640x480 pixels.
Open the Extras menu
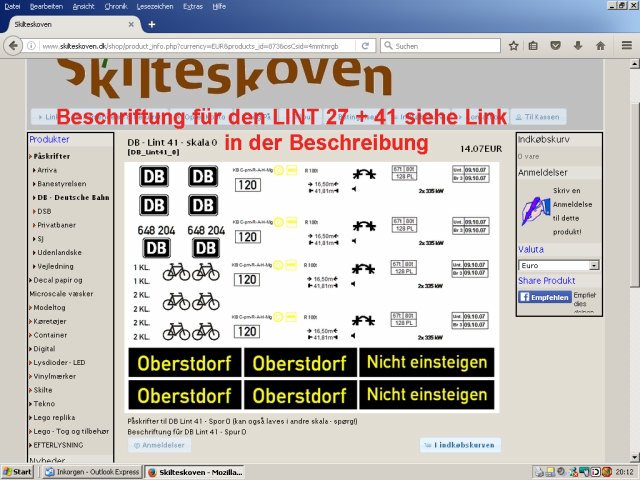coord(193,7)
